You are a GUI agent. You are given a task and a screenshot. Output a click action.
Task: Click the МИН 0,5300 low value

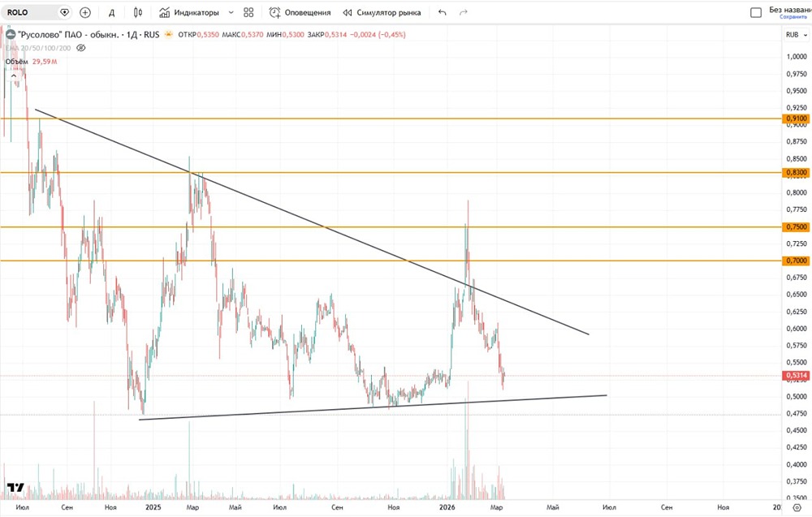tap(285, 35)
